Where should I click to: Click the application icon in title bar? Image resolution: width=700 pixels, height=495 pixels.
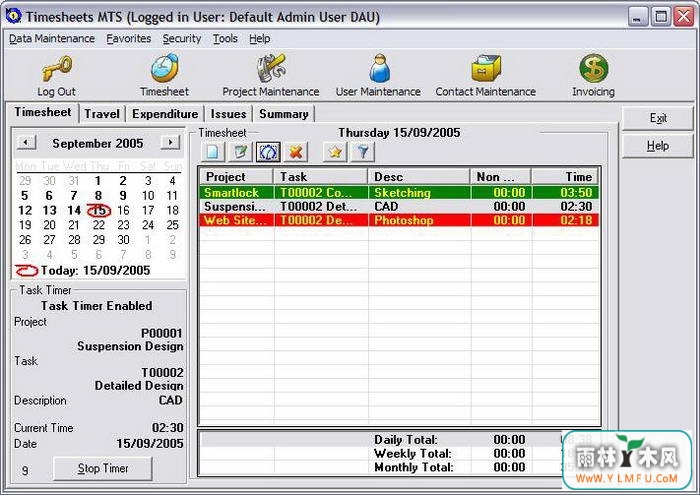pos(13,16)
